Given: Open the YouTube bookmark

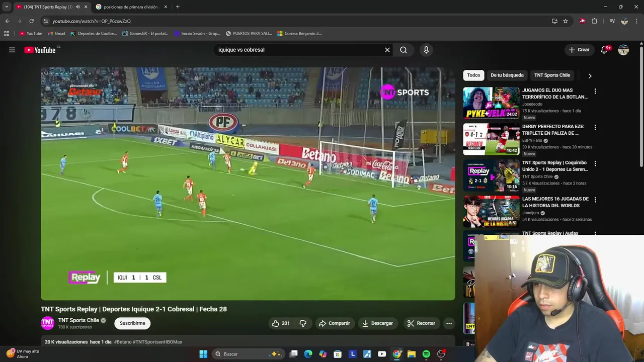Looking at the screenshot, I should coord(31,34).
